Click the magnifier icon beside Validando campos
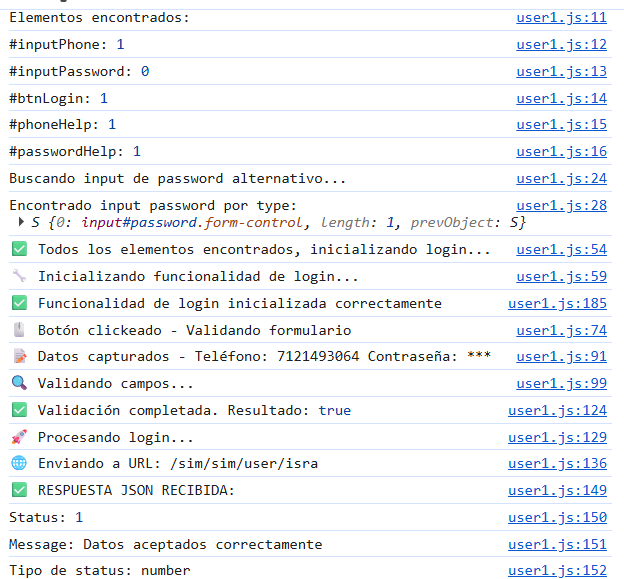Viewport: 624px width, 579px height. (19, 384)
